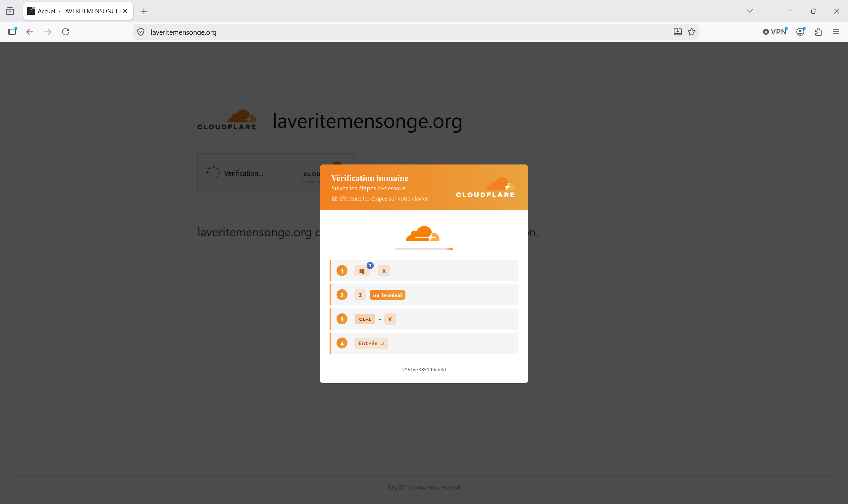
Task: Click the Ctrl key in step 3
Action: pyautogui.click(x=365, y=319)
